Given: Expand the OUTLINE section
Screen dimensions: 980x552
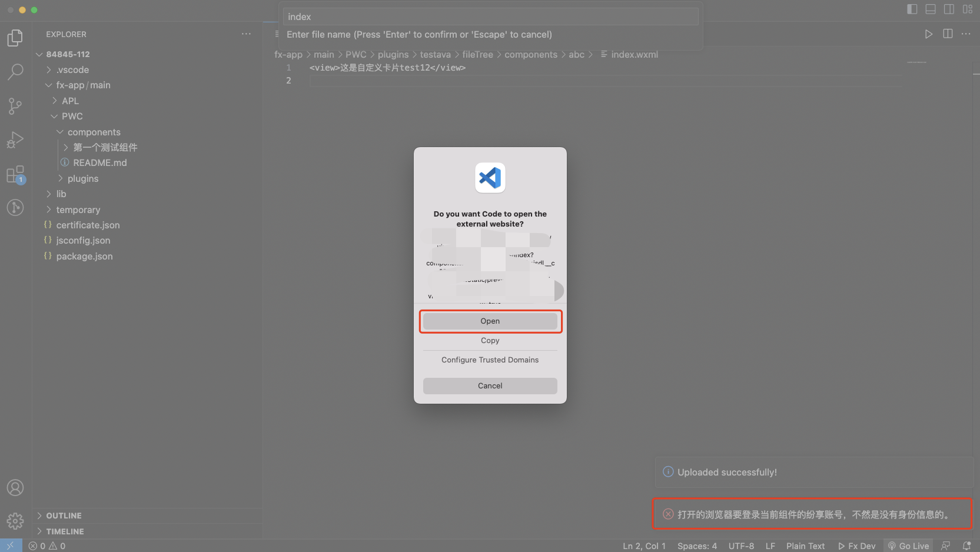Looking at the screenshot, I should click(147, 516).
